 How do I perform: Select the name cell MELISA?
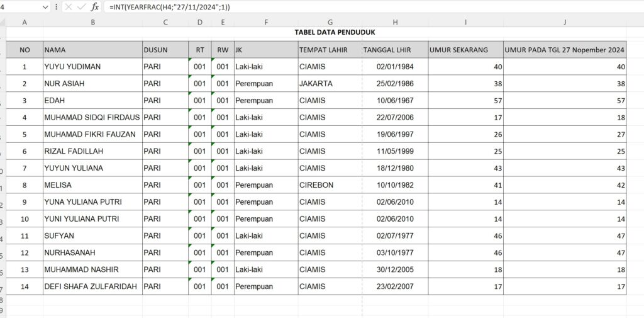coord(93,185)
